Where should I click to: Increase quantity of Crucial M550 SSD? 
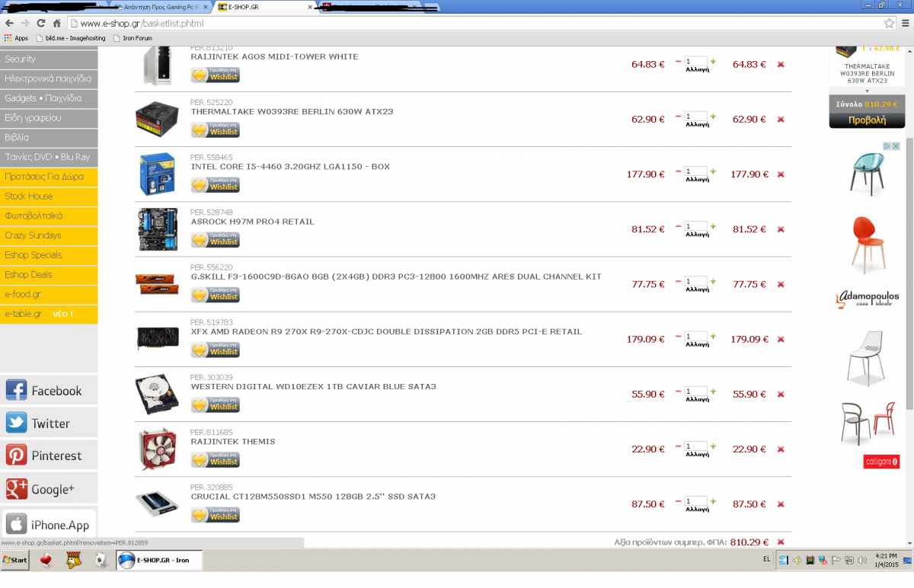tap(713, 501)
